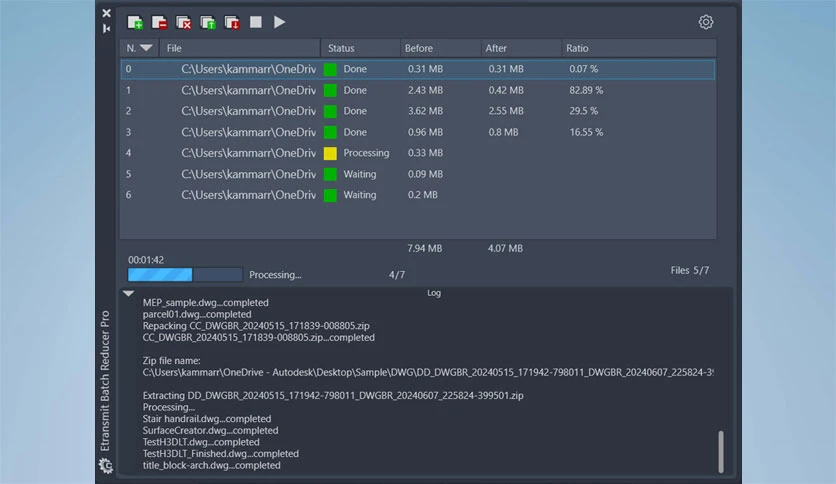Select file path in row 1
Image resolution: width=836 pixels, height=484 pixels.
248,90
